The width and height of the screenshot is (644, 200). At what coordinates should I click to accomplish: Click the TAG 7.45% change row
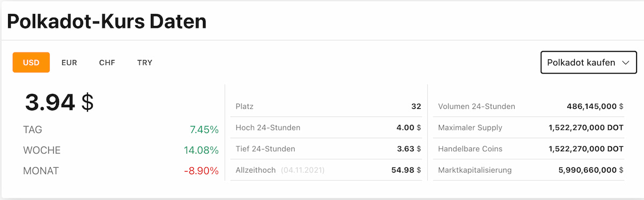121,129
